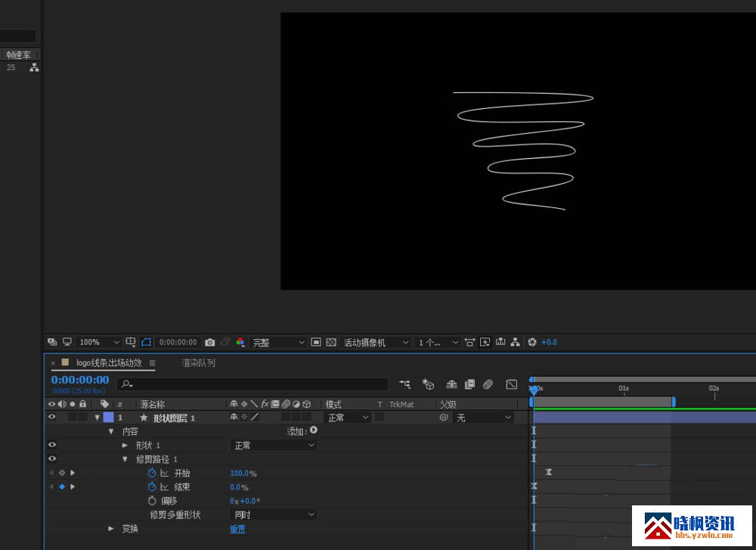This screenshot has width=756, height=550.
Task: Click the parent pick whip spiral icon
Action: 444,418
